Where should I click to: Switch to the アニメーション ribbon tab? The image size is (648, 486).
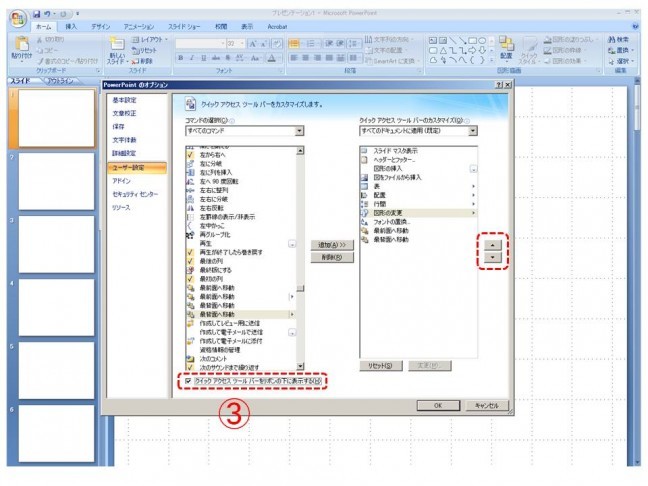tap(138, 26)
